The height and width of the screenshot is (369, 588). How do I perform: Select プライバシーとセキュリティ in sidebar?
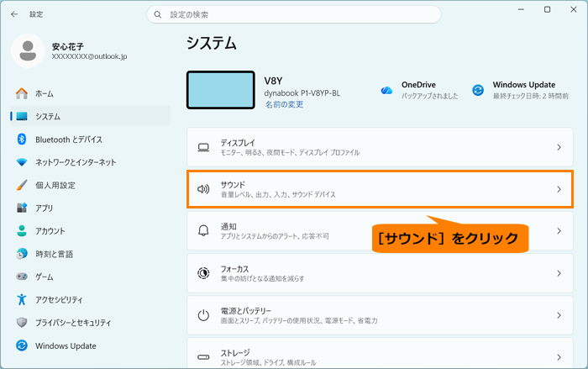point(90,323)
